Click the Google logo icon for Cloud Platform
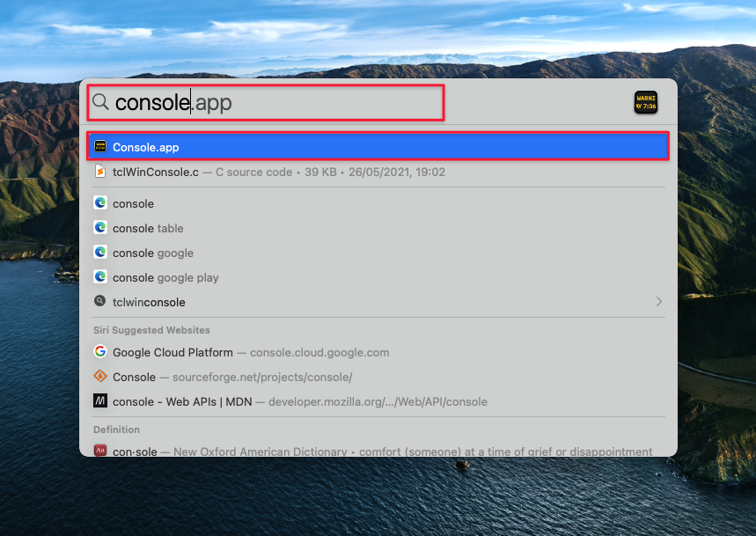The width and height of the screenshot is (756, 536). click(100, 352)
